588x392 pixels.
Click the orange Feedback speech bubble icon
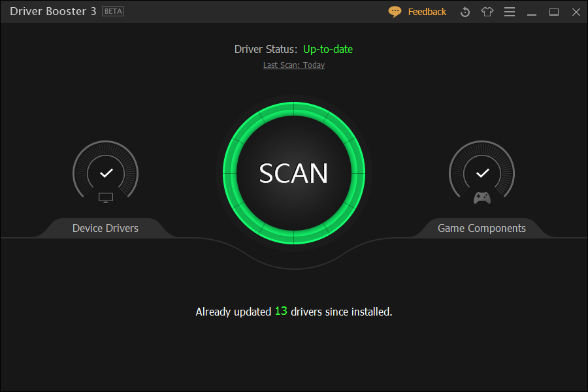click(x=395, y=12)
